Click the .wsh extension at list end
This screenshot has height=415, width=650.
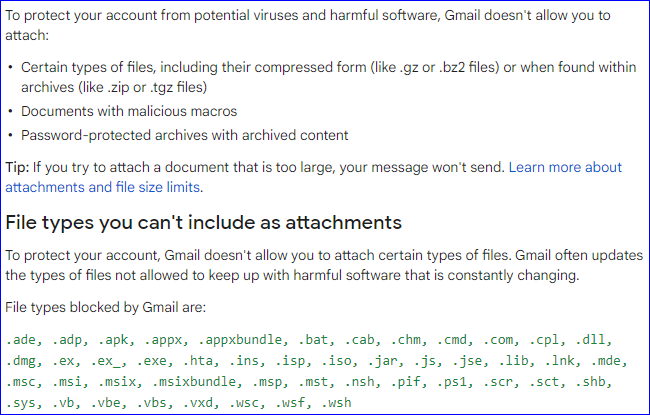pos(336,403)
